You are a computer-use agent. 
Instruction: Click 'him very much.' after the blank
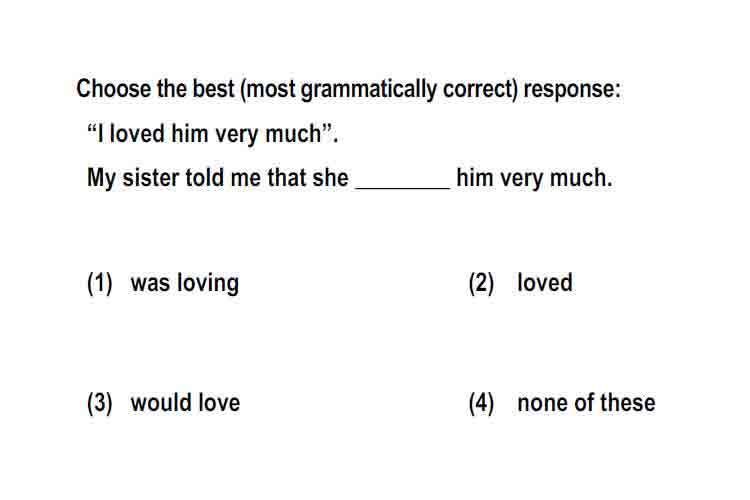(x=534, y=178)
